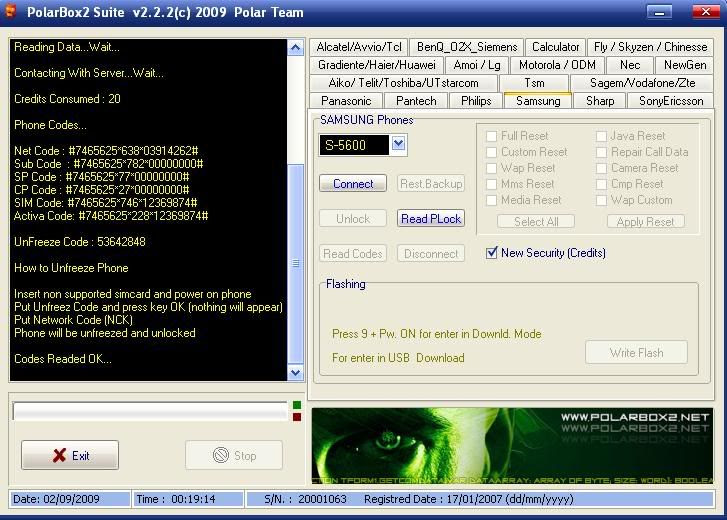Enable the Custom Reset checkbox
The image size is (727, 520).
491,152
